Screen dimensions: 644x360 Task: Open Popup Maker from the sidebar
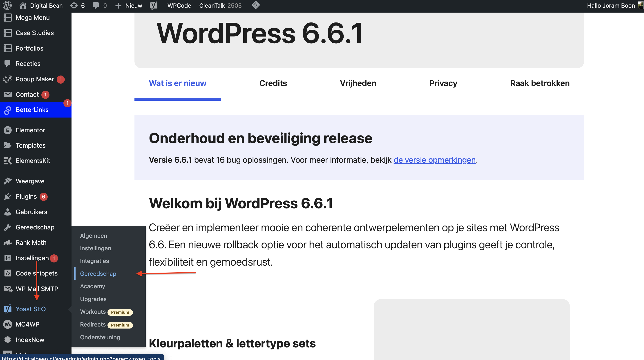click(x=35, y=79)
